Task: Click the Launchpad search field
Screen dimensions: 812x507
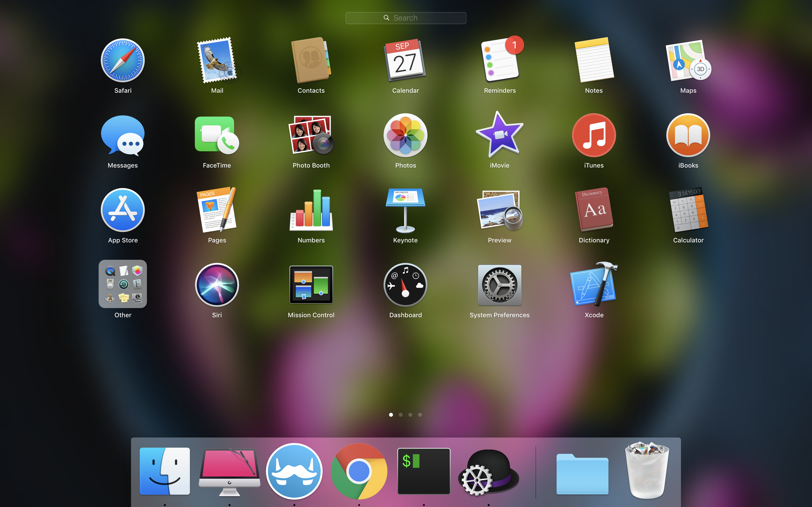Action: click(x=406, y=18)
